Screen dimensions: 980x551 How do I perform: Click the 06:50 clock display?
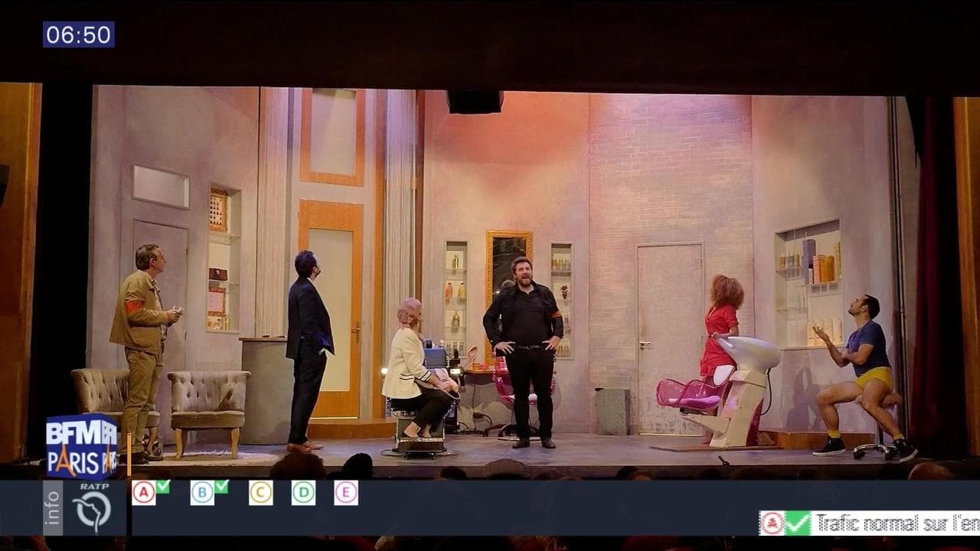(78, 34)
